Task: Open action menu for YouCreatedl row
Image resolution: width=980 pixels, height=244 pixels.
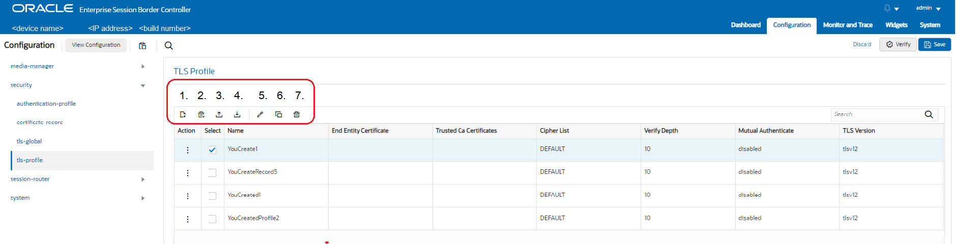Action: point(188,196)
